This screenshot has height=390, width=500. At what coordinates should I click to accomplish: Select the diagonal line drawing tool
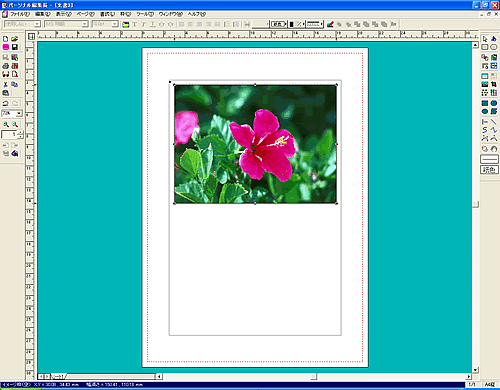(494, 122)
